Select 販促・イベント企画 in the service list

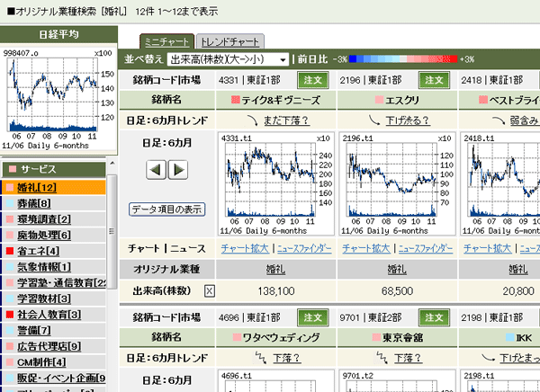coord(61,378)
